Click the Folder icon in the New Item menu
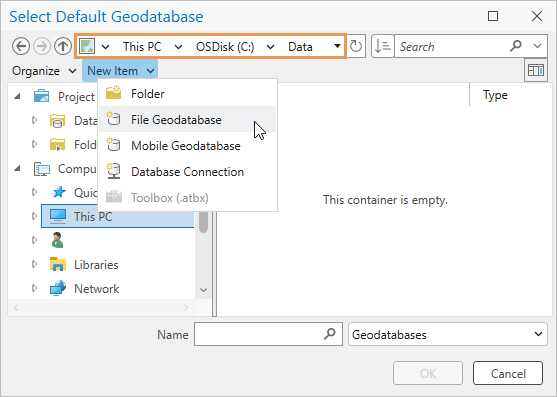Viewport: 557px width, 397px height. (x=114, y=93)
